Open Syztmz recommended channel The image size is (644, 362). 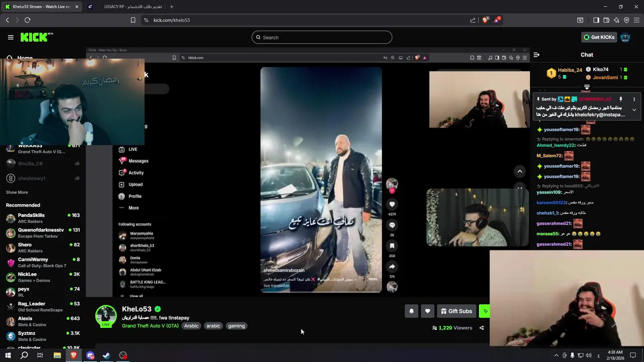tap(43, 336)
